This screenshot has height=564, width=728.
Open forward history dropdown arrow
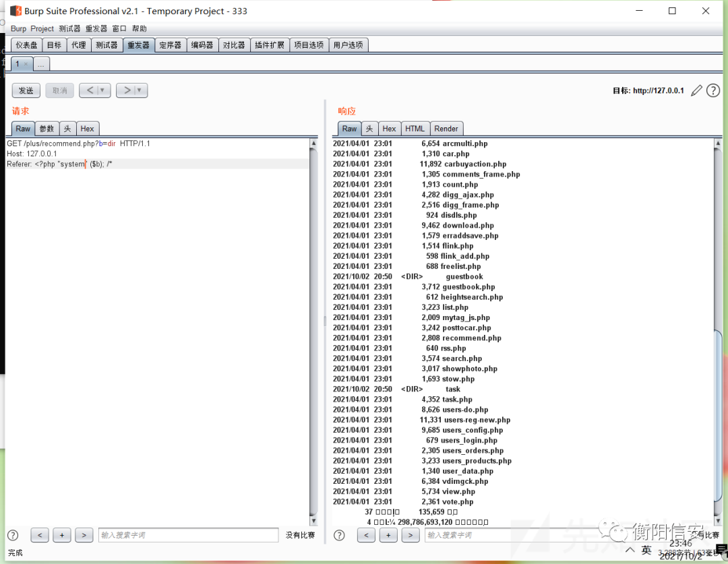(140, 90)
